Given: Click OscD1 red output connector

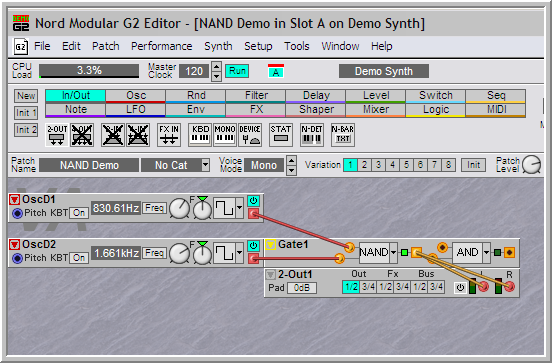Looking at the screenshot, I should (x=253, y=213).
